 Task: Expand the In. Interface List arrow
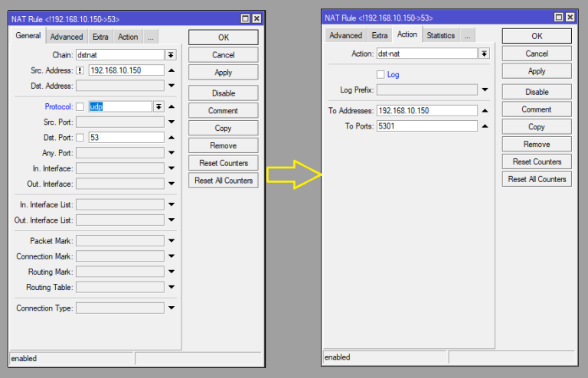click(171, 204)
